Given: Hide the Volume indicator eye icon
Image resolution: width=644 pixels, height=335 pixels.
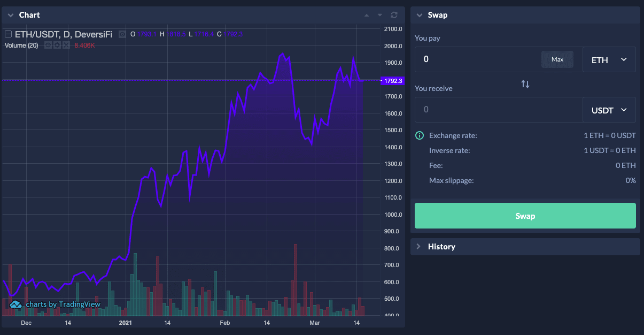Looking at the screenshot, I should 48,45.
